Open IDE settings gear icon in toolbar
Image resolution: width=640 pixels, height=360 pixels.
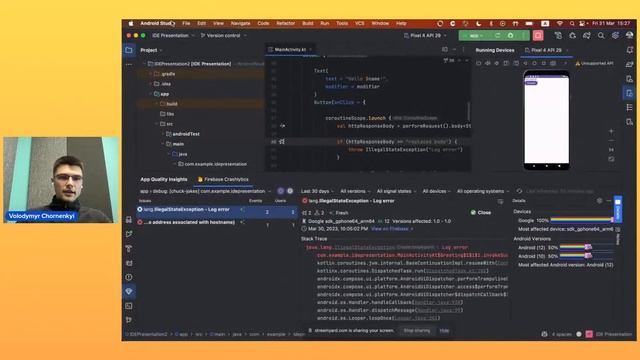pos(616,36)
